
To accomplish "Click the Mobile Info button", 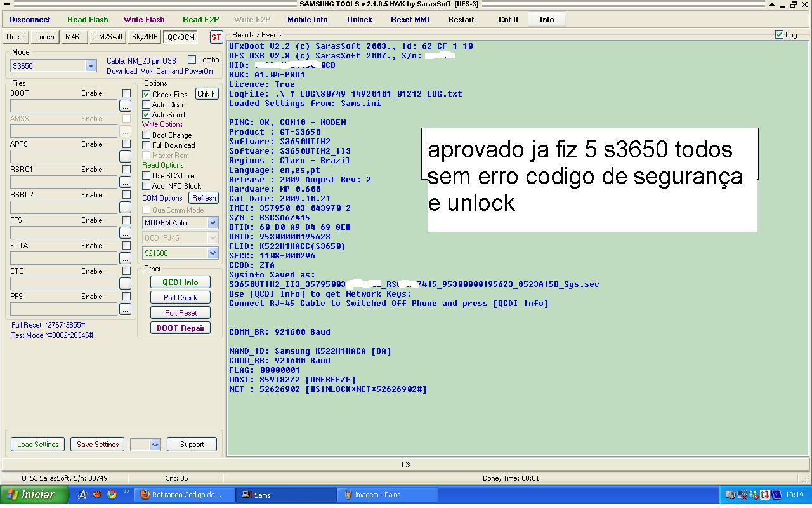I will point(308,20).
